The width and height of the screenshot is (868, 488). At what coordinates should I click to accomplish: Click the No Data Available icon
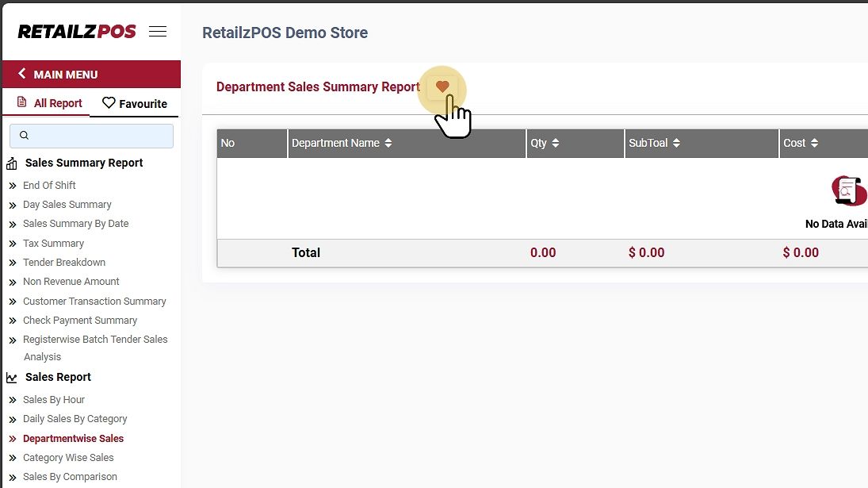(848, 190)
